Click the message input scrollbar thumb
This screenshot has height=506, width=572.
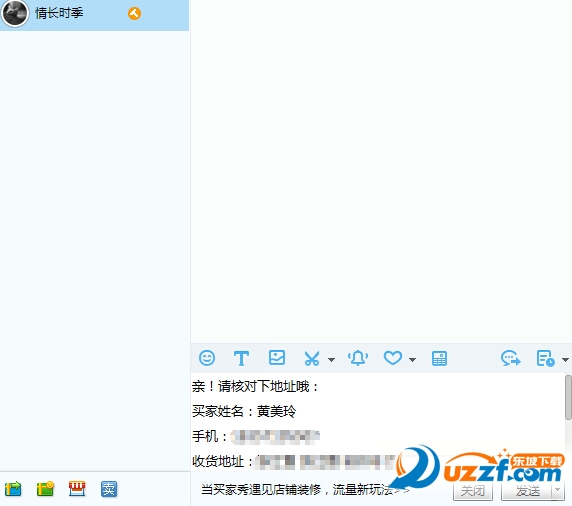tap(568, 397)
